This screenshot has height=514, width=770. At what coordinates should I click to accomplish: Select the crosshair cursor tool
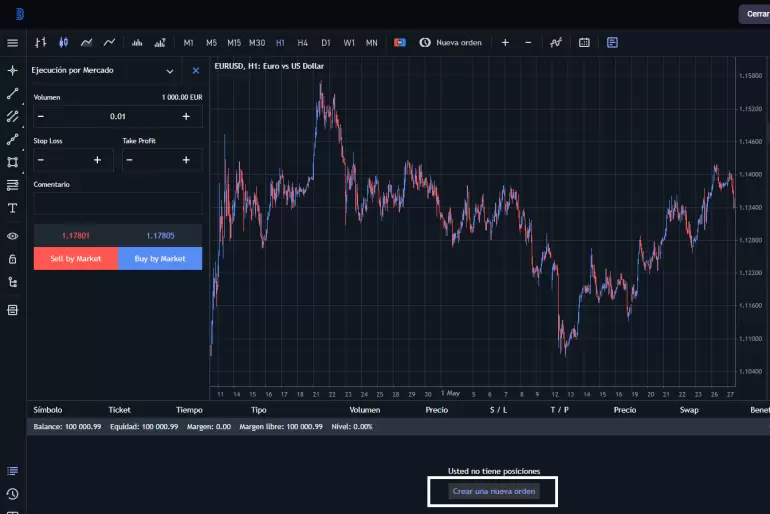(12, 71)
